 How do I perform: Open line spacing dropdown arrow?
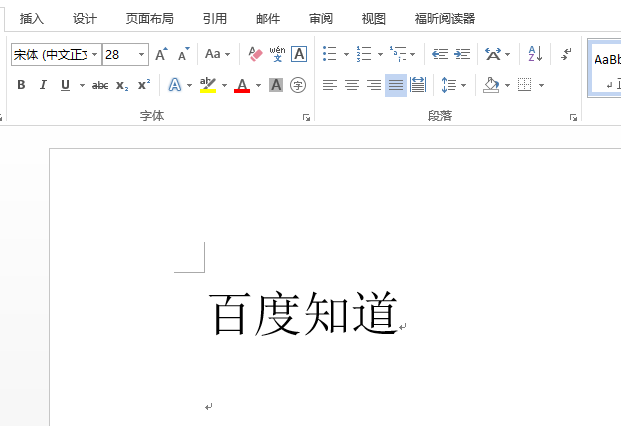pyautogui.click(x=463, y=85)
